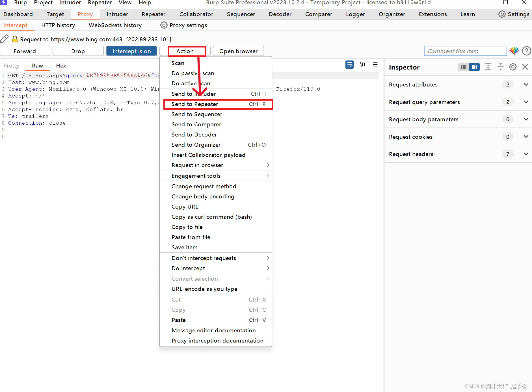Screen dimensions: 532x392
Task: Select Change request method entry
Action: [216, 186]
